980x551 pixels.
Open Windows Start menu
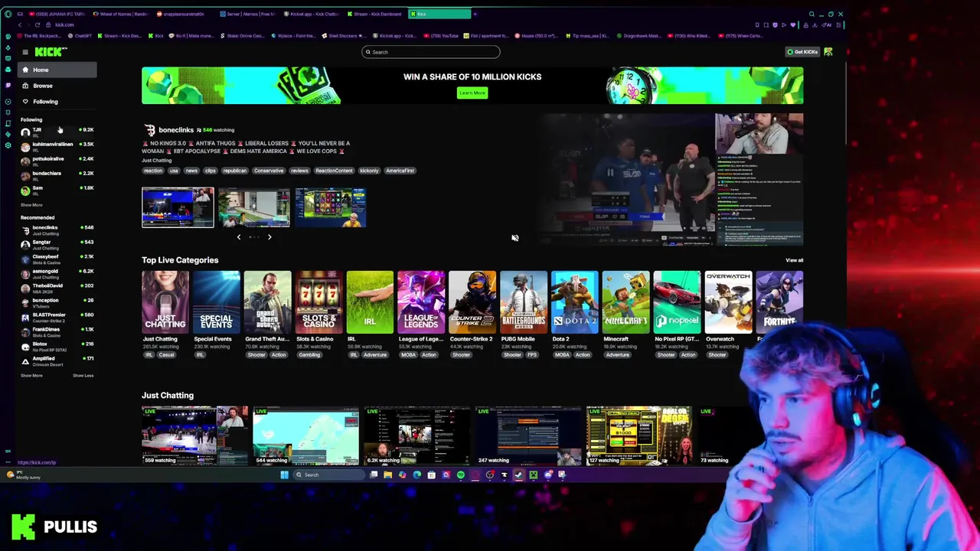[x=284, y=475]
